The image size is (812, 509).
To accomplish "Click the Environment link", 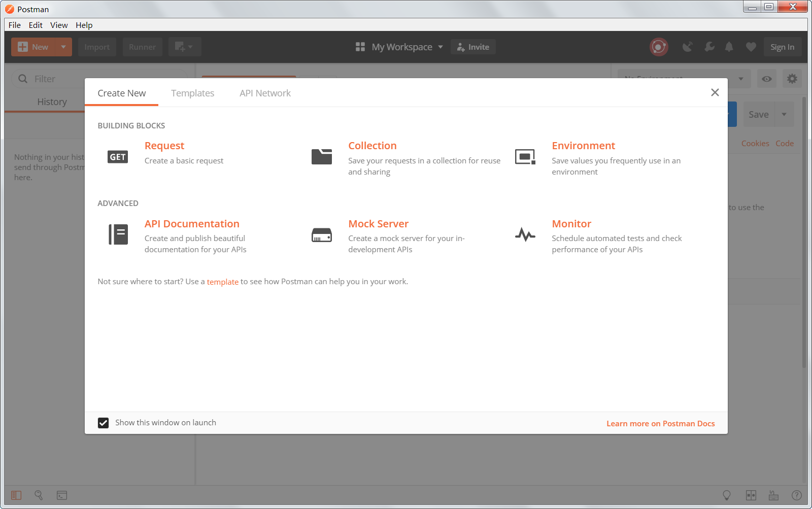I will [584, 146].
